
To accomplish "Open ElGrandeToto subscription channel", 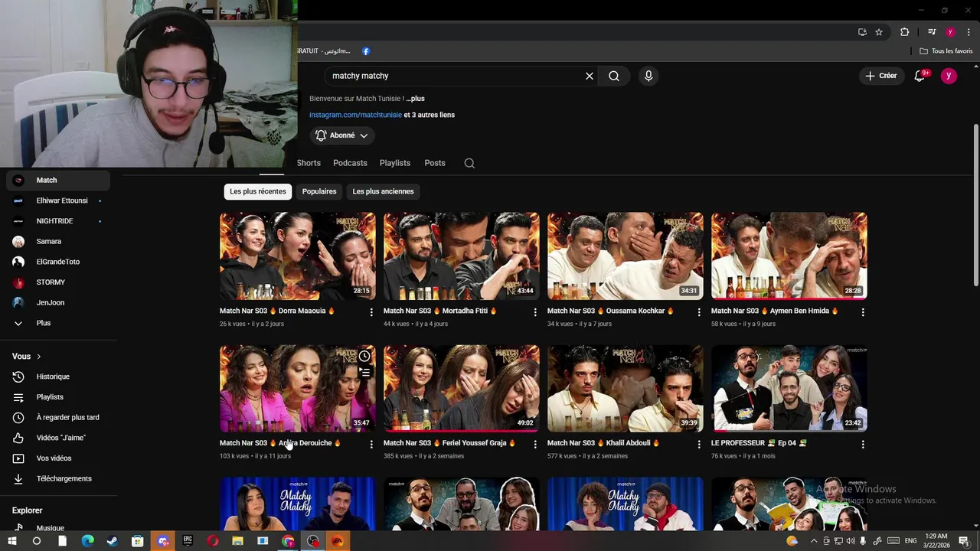I will pyautogui.click(x=58, y=262).
